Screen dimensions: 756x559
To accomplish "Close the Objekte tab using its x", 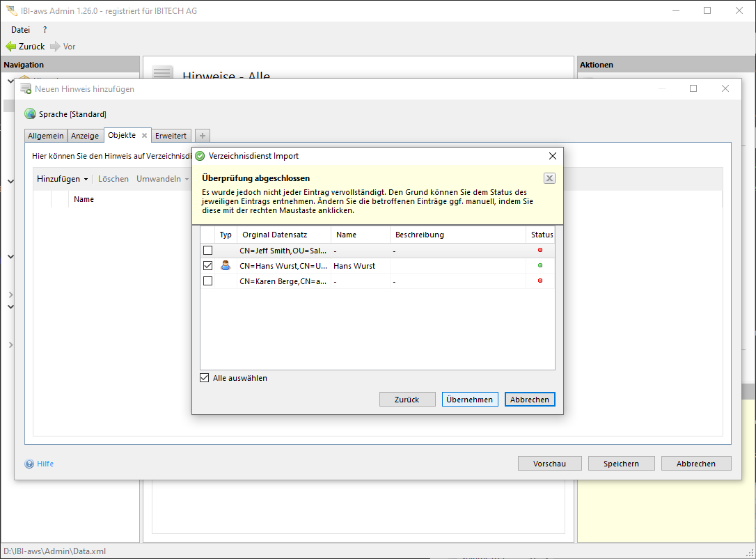I will click(x=144, y=136).
